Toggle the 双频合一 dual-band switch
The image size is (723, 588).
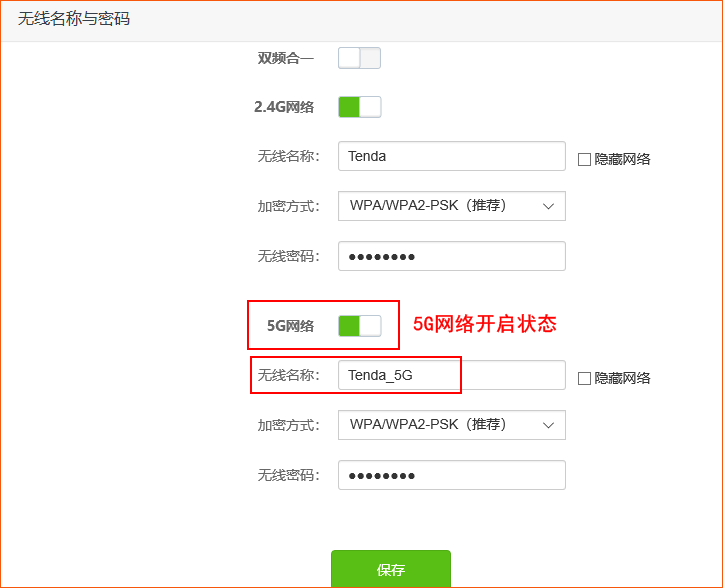tap(359, 58)
